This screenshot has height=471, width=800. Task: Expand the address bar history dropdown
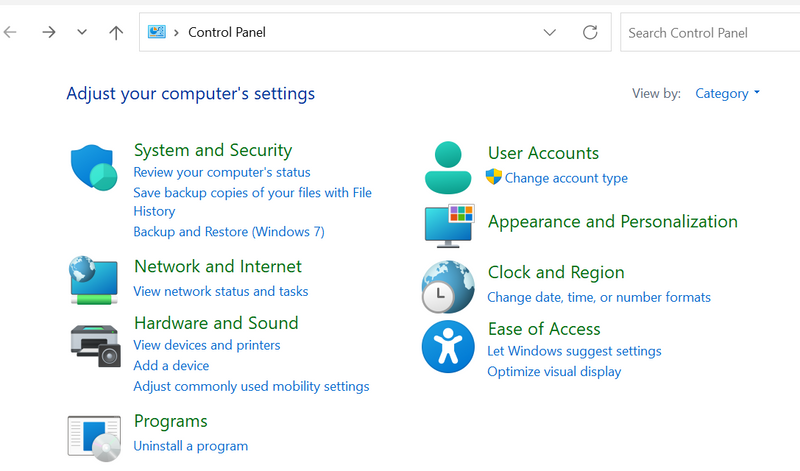tap(549, 32)
